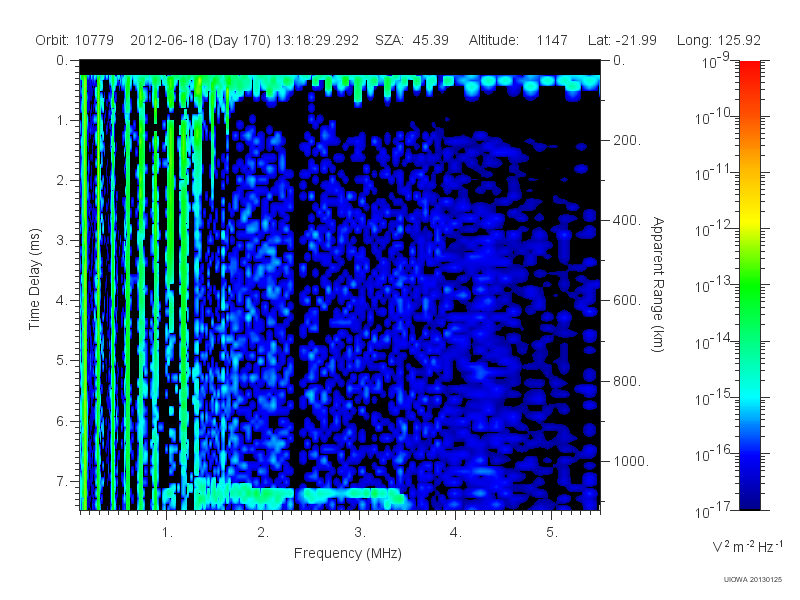Click the 10^-9 colorbar tick label
Screen dimensions: 800x600
(716, 61)
